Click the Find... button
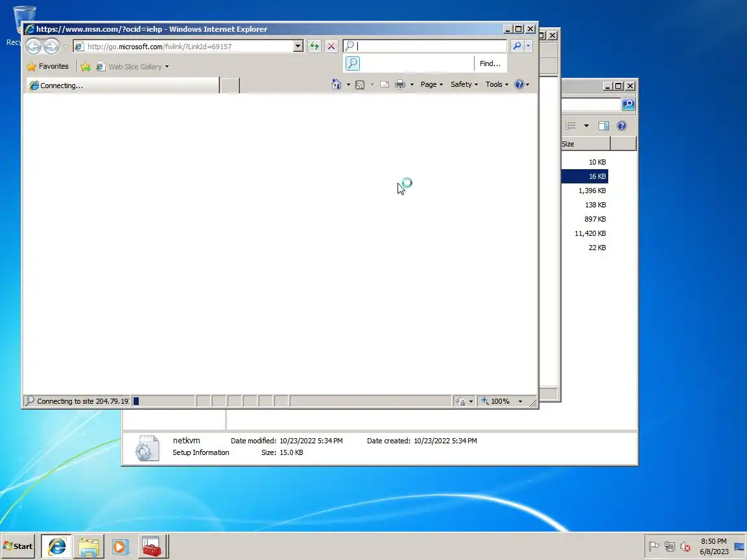Image resolution: width=747 pixels, height=560 pixels. [x=490, y=64]
